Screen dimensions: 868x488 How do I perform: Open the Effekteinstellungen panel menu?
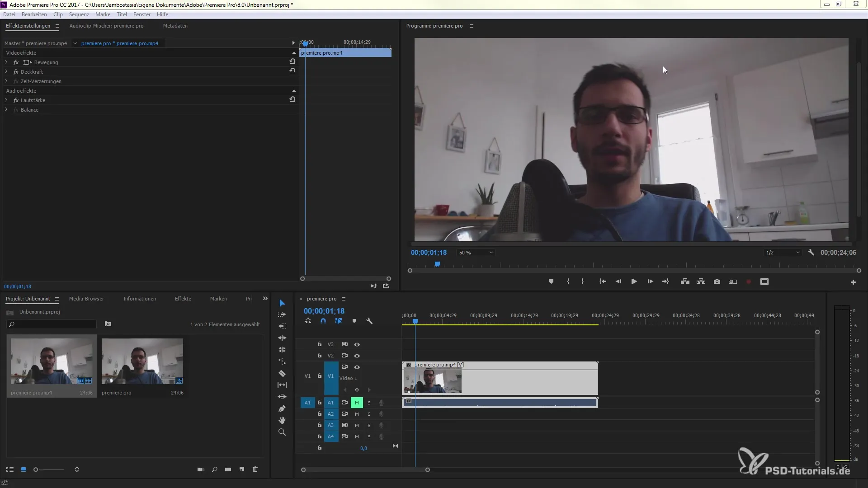pyautogui.click(x=57, y=26)
